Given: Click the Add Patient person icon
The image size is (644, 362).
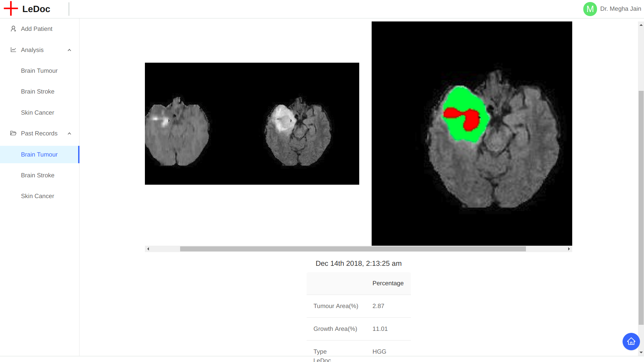Looking at the screenshot, I should click(x=13, y=29).
